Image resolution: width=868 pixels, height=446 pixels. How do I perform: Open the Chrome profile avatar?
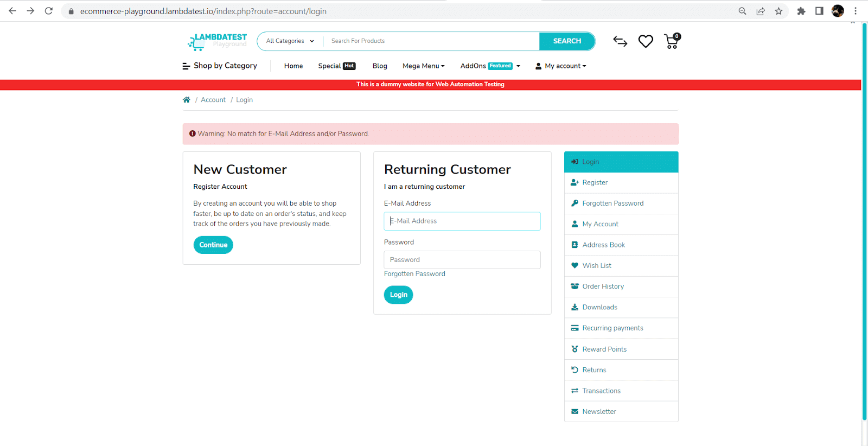838,11
